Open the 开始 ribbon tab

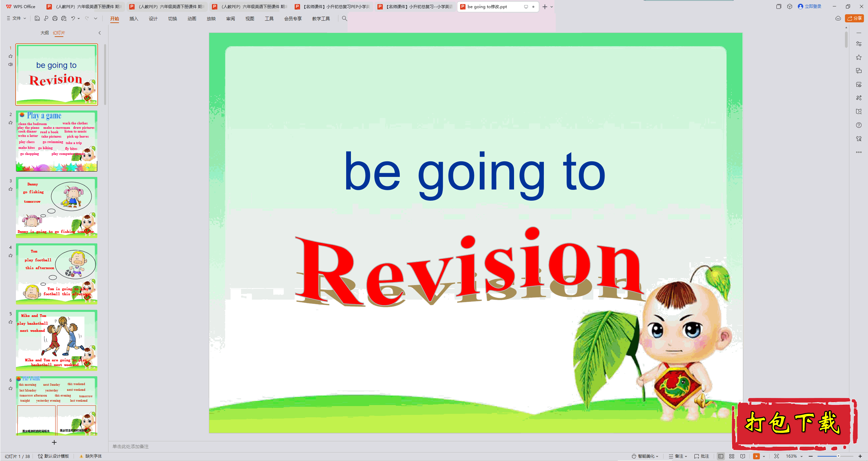point(115,19)
